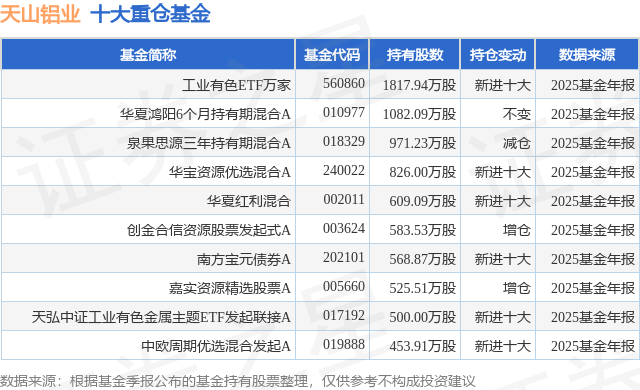Click the 持仓变动 column header
This screenshot has width=640, height=390.
[x=498, y=55]
